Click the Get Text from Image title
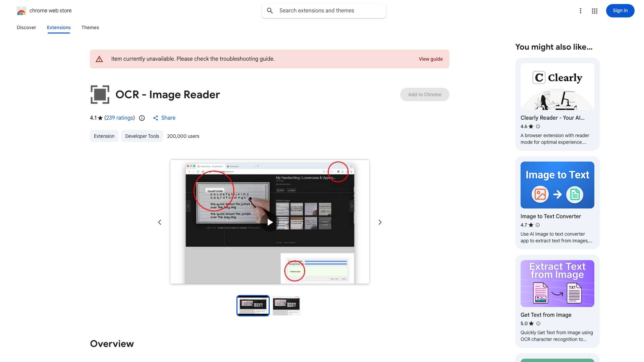The image size is (644, 362). (546, 315)
